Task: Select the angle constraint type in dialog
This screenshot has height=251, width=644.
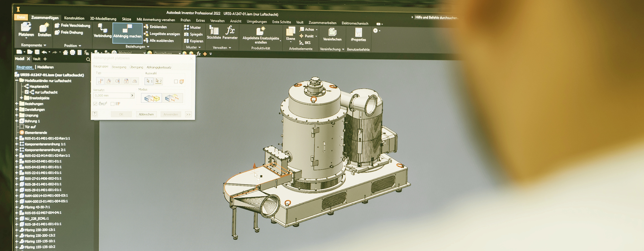Action: [x=109, y=81]
